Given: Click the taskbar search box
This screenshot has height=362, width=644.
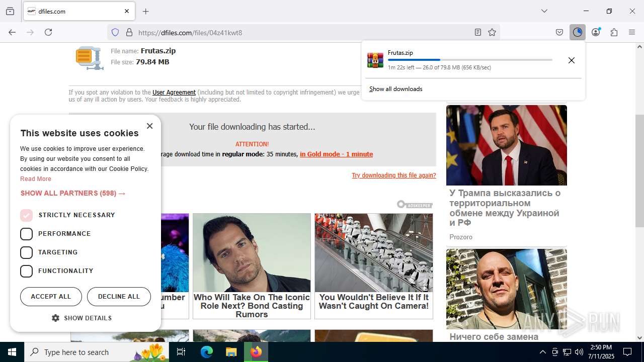Looking at the screenshot, I should click(97, 352).
